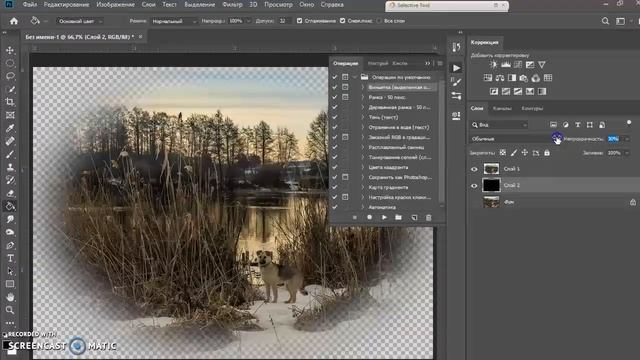The image size is (640, 360).
Task: Switch to the Кисти tab
Action: (x=400, y=63)
